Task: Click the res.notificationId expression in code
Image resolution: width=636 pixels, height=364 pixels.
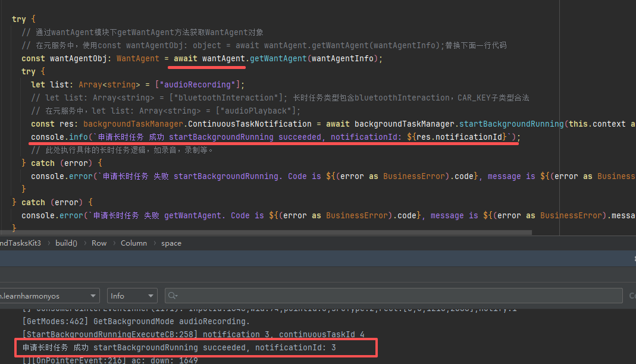Action: point(459,137)
